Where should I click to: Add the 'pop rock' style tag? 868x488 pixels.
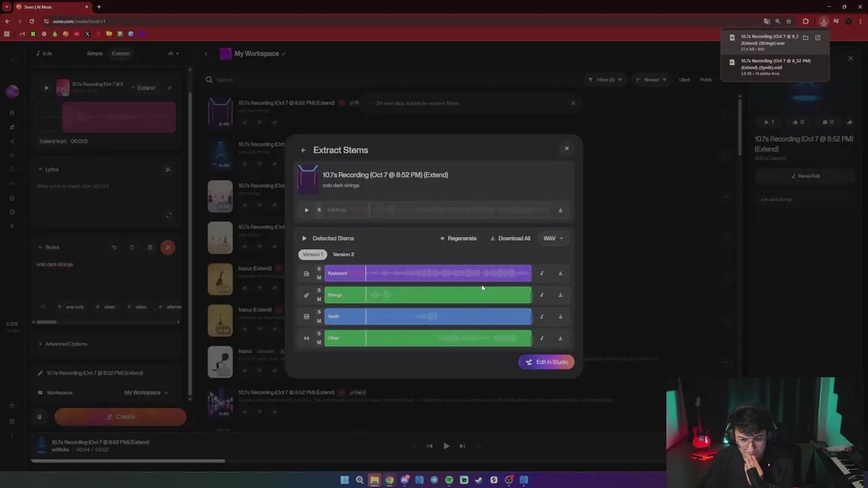71,307
